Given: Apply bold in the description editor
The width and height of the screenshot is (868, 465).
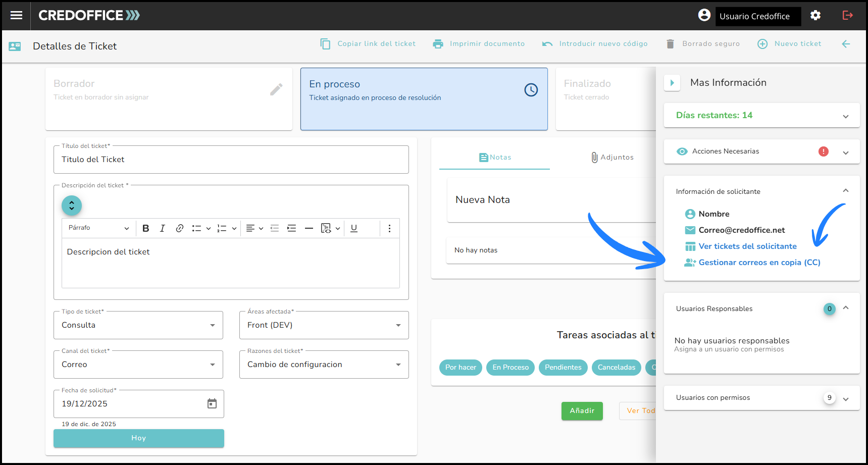Looking at the screenshot, I should 146,228.
